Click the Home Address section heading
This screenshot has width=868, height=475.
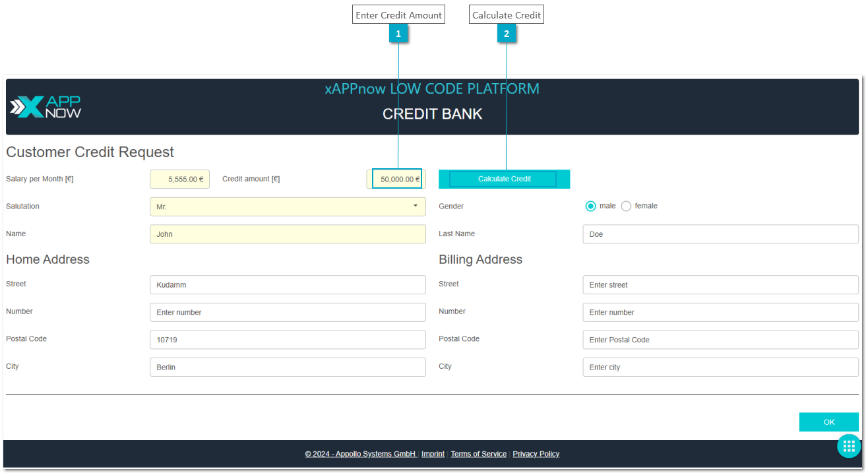[47, 259]
